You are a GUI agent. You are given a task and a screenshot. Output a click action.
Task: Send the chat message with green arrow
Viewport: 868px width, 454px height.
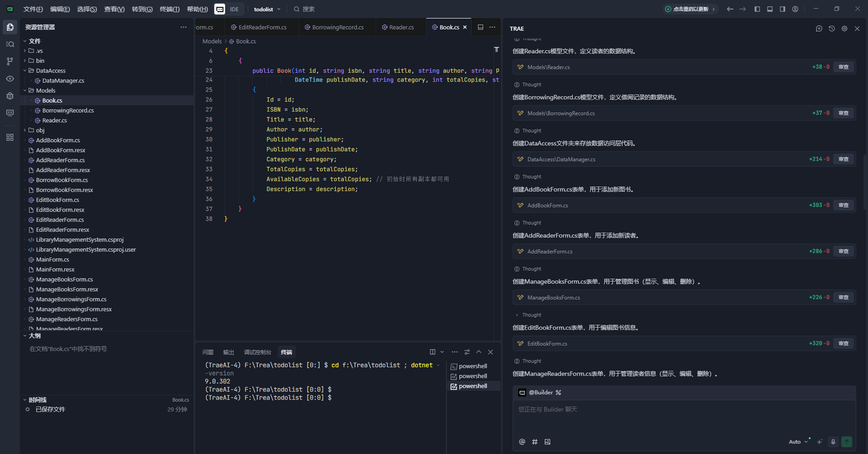[x=847, y=442]
